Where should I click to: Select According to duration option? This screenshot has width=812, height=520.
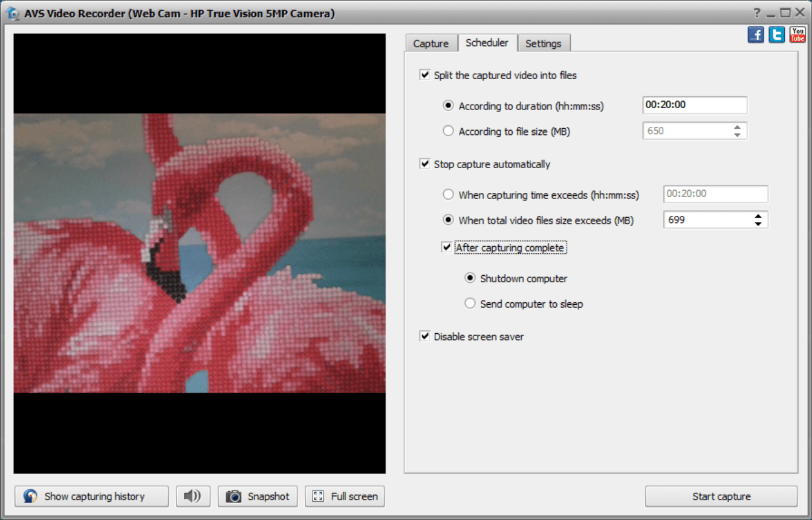pyautogui.click(x=448, y=105)
